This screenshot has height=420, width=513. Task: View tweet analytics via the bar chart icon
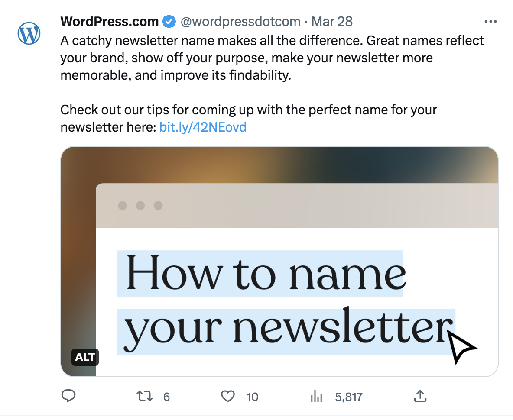(x=316, y=396)
